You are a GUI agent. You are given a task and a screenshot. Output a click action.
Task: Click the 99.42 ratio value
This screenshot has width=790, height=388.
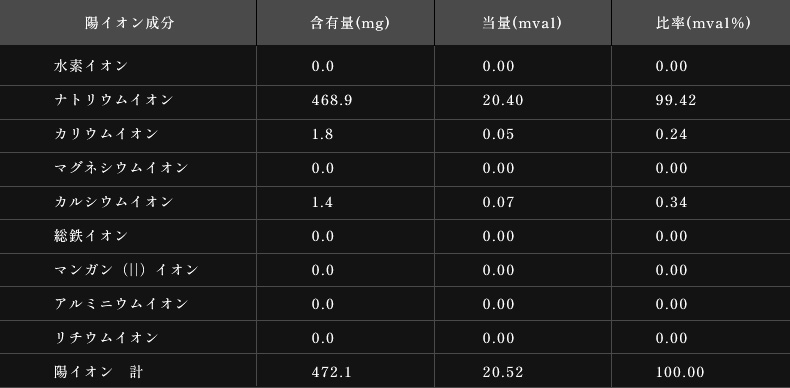pyautogui.click(x=676, y=100)
